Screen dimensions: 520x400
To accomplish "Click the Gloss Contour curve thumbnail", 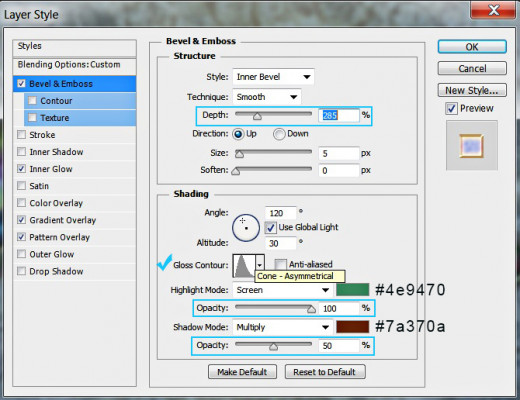I will pos(244,265).
